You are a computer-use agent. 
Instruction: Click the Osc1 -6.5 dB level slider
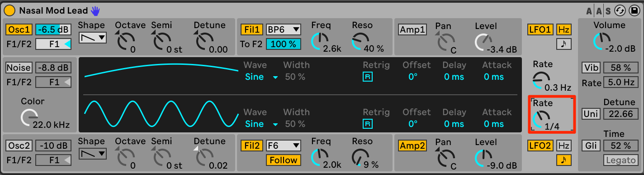click(53, 29)
